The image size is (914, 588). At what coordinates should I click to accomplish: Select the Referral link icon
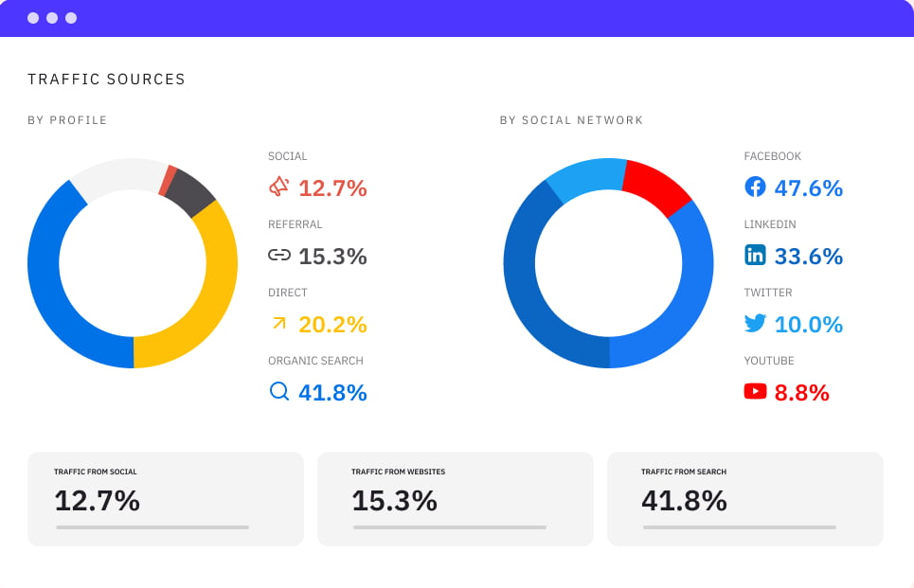[278, 255]
